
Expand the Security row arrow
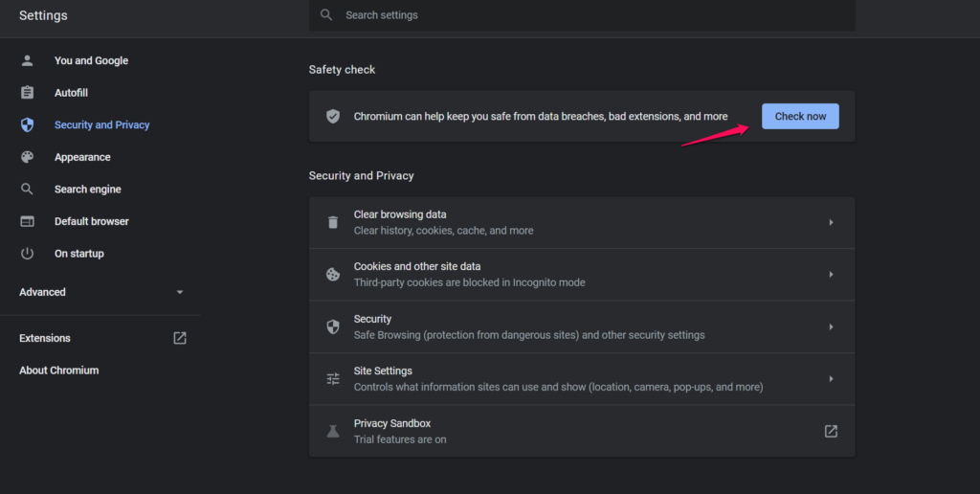point(831,326)
